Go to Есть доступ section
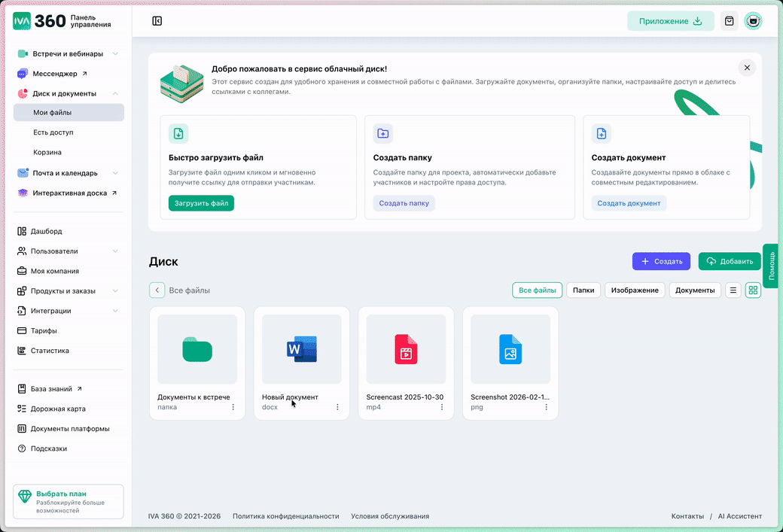Viewport: 783px width, 532px height. (x=53, y=132)
